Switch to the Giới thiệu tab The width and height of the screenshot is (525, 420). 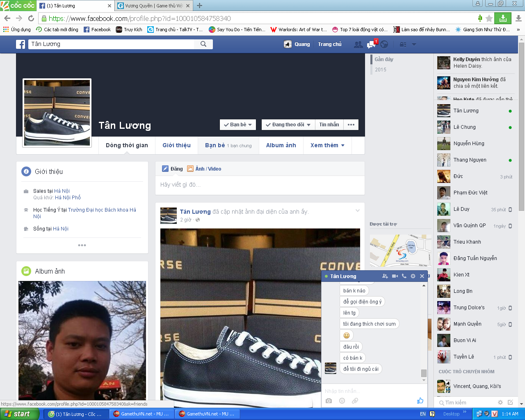(176, 145)
